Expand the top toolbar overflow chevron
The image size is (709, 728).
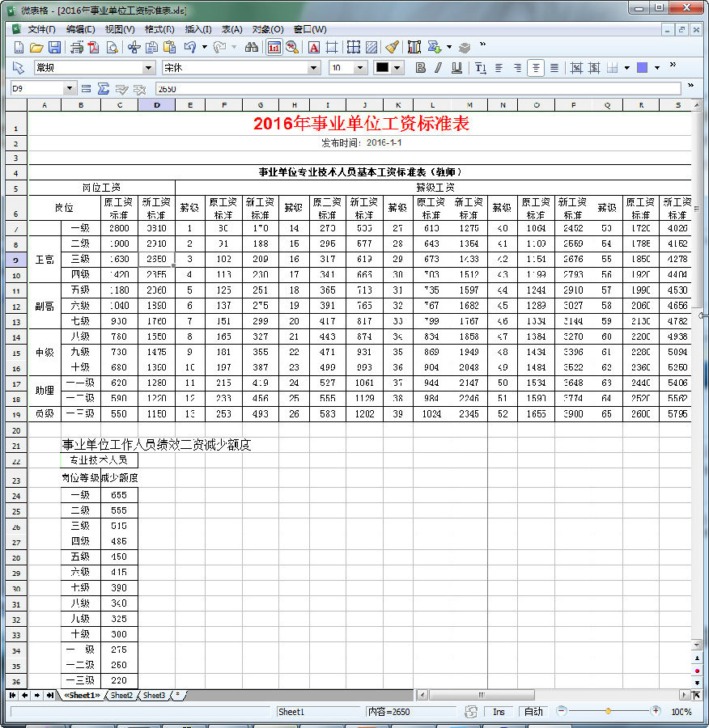(482, 44)
